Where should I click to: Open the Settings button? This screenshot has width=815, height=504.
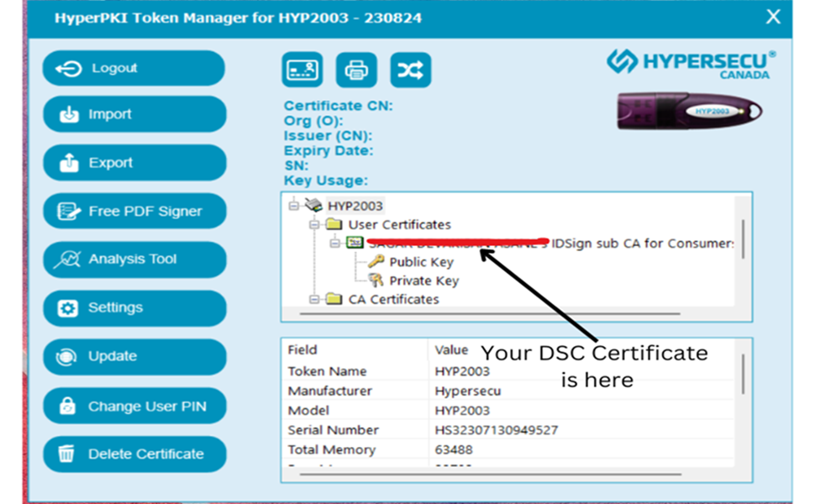point(134,308)
